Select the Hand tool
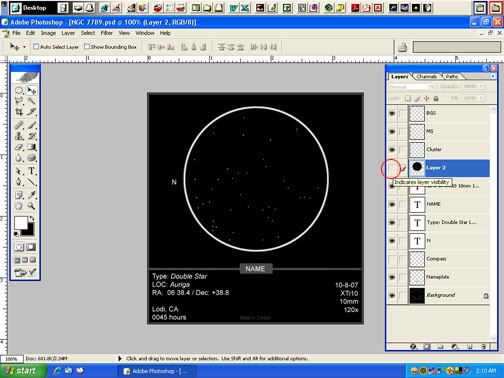Image resolution: width=504 pixels, height=378 pixels. (19, 206)
